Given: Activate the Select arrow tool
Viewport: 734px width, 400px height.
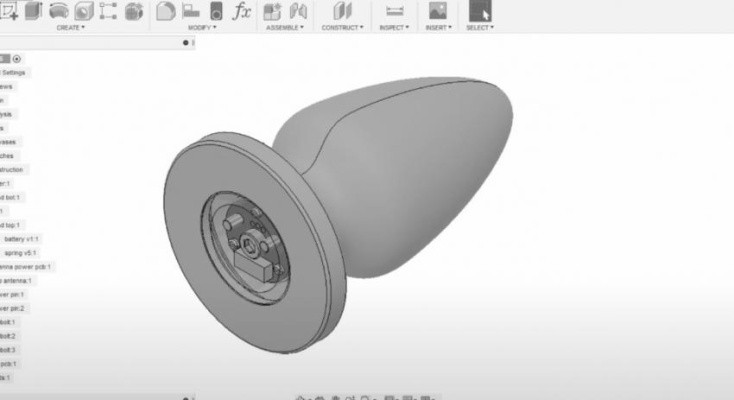Looking at the screenshot, I should tap(479, 11).
